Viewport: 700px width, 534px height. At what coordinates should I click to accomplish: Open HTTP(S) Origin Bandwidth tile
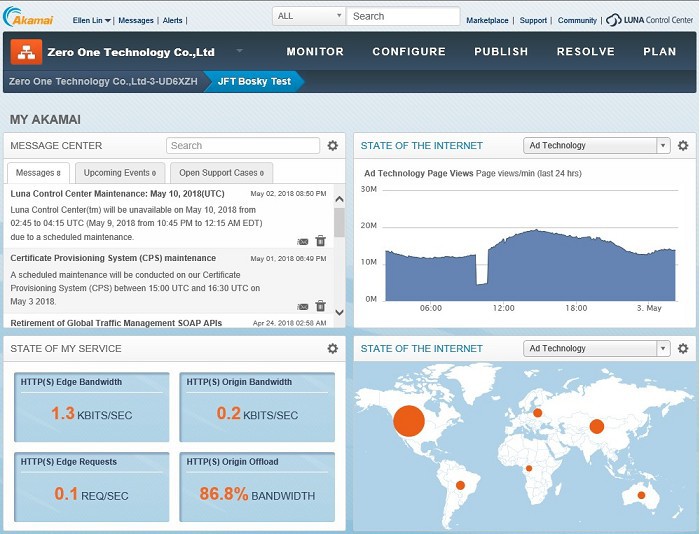click(257, 407)
